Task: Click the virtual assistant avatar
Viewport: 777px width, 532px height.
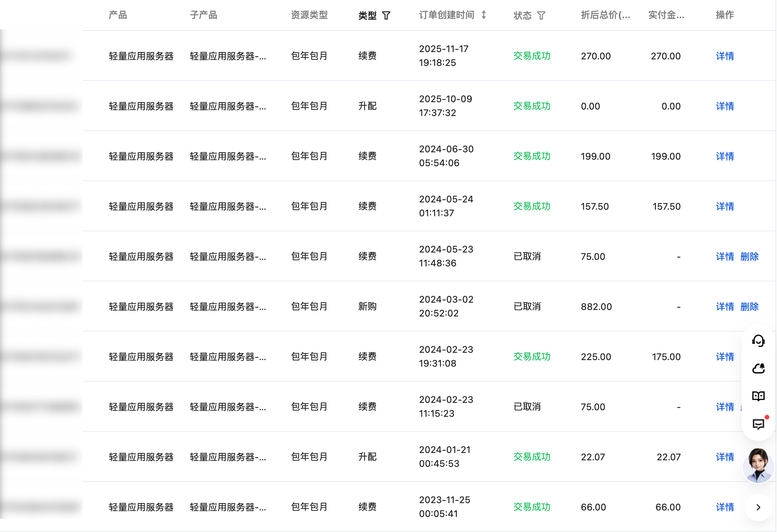Action: pos(758,465)
